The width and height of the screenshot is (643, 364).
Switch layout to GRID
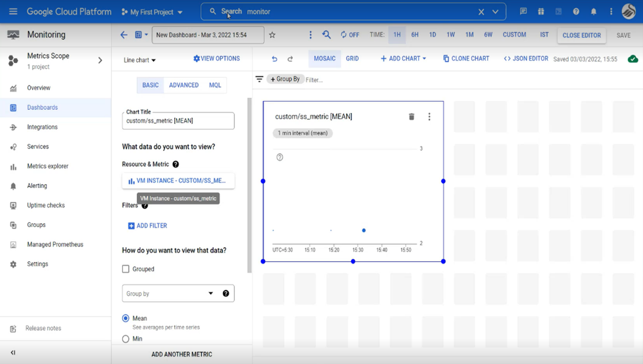click(x=352, y=58)
